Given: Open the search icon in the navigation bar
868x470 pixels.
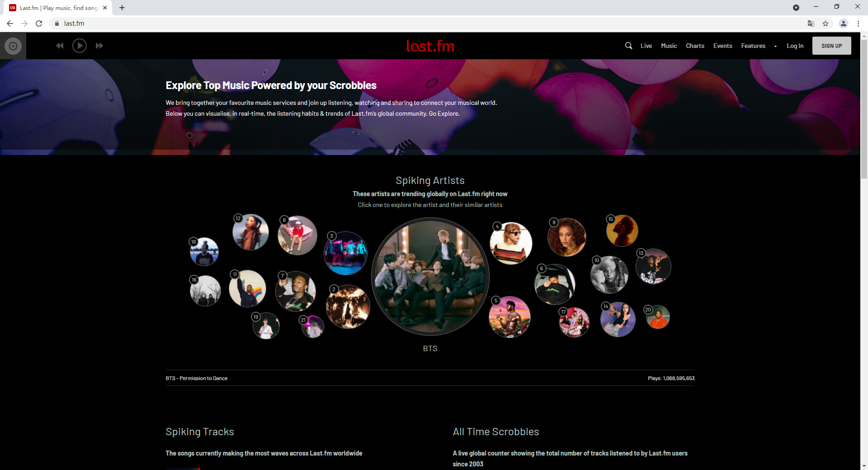Looking at the screenshot, I should coord(628,46).
